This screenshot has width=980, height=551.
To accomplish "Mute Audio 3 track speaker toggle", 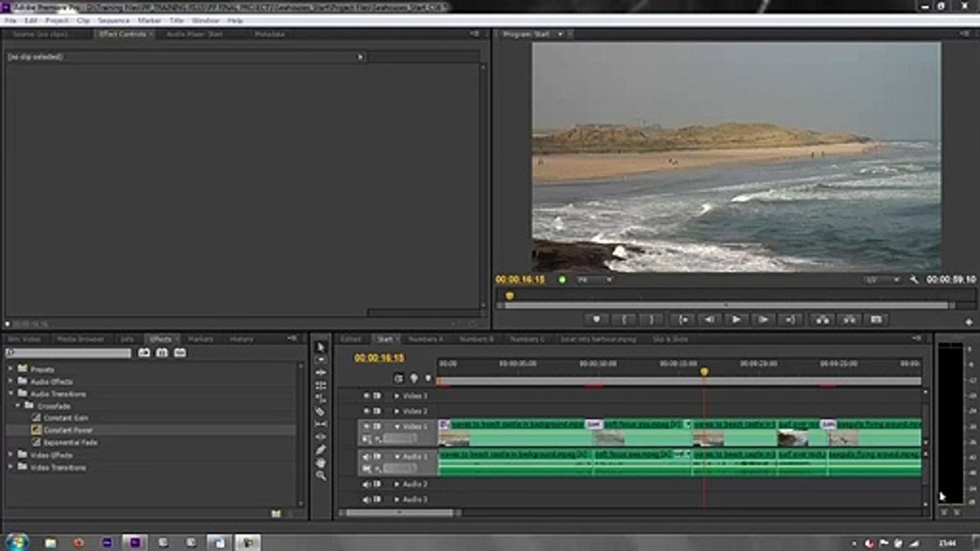I will click(366, 500).
